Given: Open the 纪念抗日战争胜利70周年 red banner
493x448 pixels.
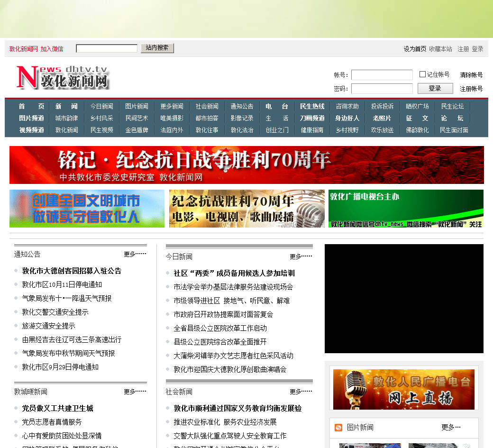Looking at the screenshot, I should coord(246,165).
